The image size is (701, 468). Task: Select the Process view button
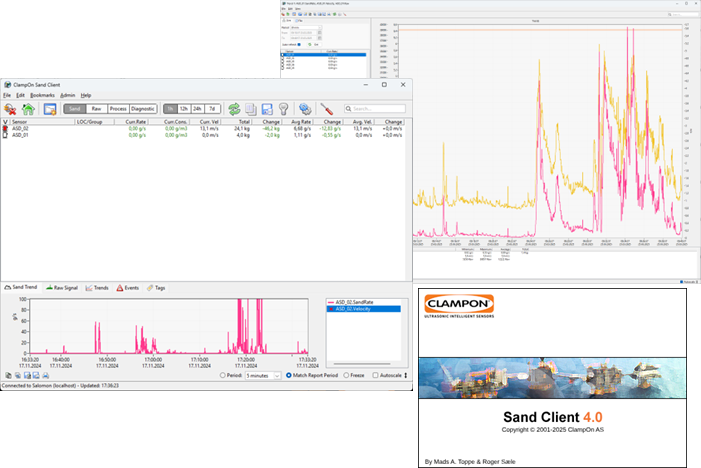118,109
